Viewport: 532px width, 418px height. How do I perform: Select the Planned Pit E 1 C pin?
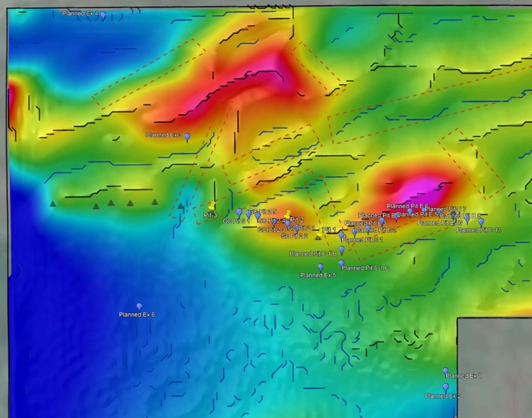click(x=342, y=263)
